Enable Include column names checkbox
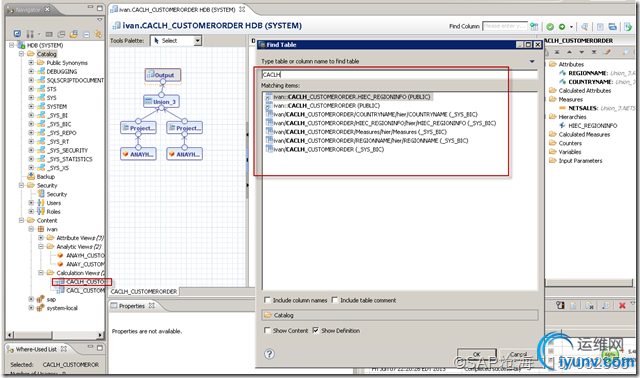640x378 pixels. click(267, 300)
